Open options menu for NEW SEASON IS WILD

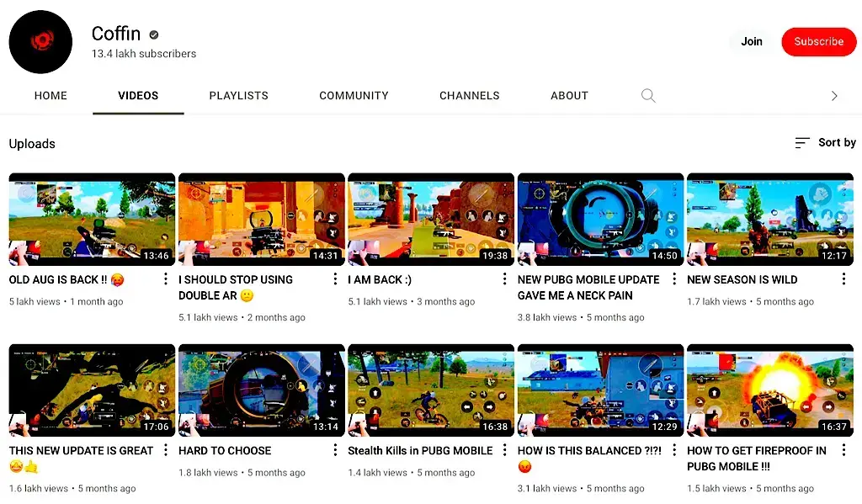pos(843,279)
